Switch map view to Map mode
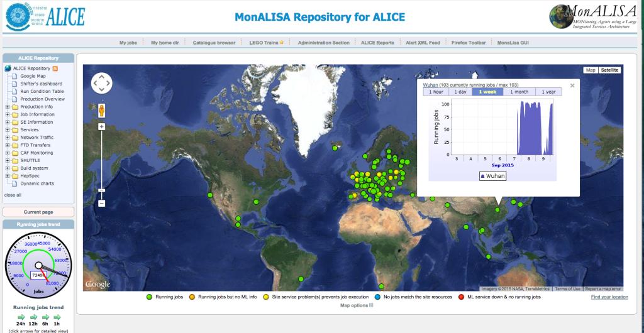Viewport: 644px width, 333px height. pyautogui.click(x=591, y=70)
